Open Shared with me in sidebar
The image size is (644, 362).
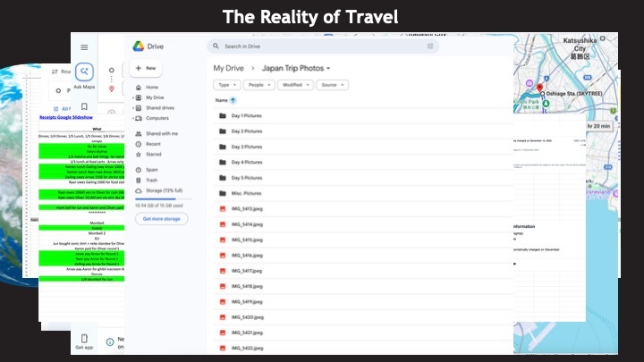[x=162, y=134]
